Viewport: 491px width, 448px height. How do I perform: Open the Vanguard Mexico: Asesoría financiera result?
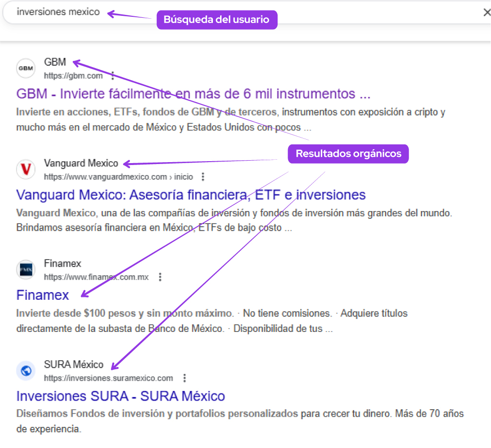tap(191, 195)
